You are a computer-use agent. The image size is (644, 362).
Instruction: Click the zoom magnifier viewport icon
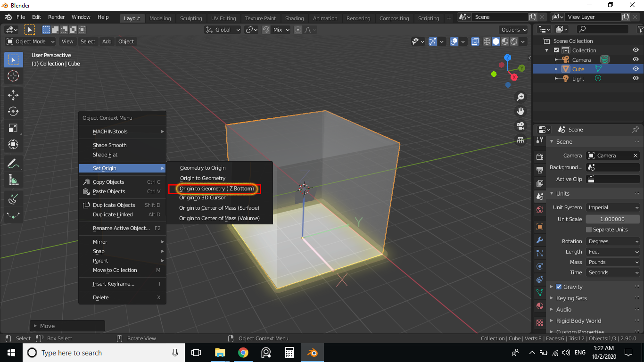[x=520, y=97]
